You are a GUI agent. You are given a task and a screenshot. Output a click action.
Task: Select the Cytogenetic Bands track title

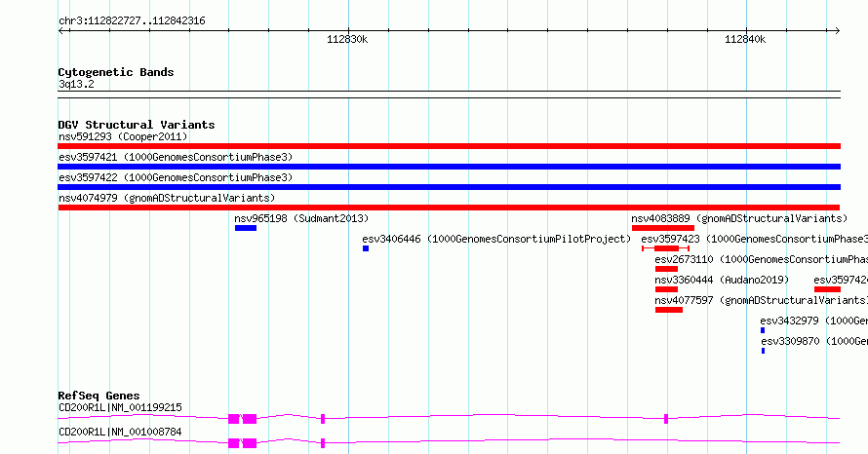116,72
